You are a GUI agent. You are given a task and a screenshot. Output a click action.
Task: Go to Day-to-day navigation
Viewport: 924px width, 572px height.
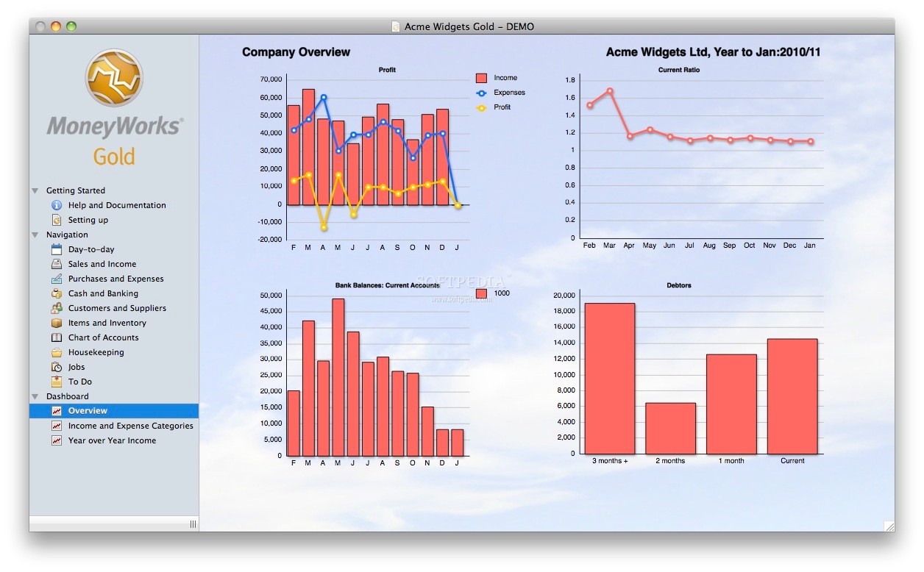tap(91, 249)
